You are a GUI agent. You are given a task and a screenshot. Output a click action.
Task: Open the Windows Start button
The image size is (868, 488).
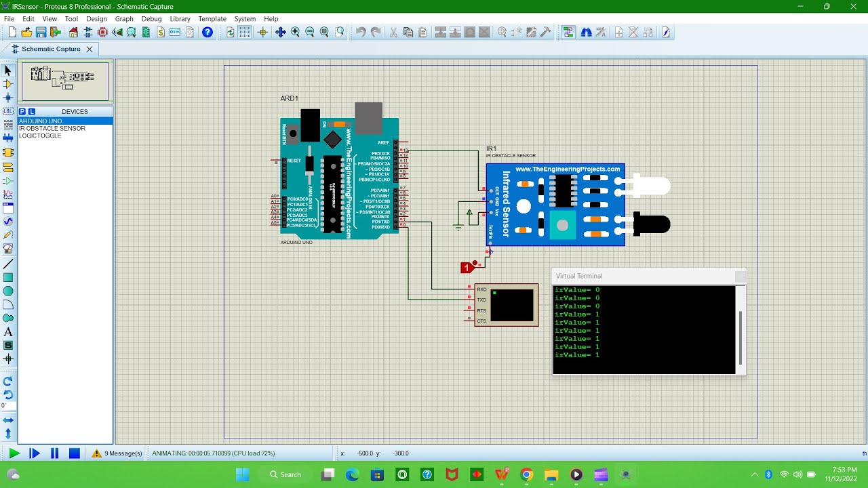pos(243,474)
